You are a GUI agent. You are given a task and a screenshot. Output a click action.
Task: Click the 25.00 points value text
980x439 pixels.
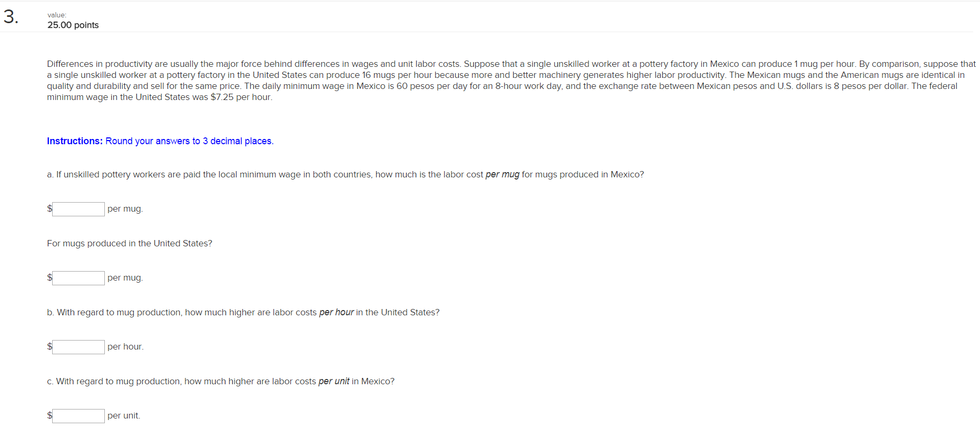[x=73, y=25]
